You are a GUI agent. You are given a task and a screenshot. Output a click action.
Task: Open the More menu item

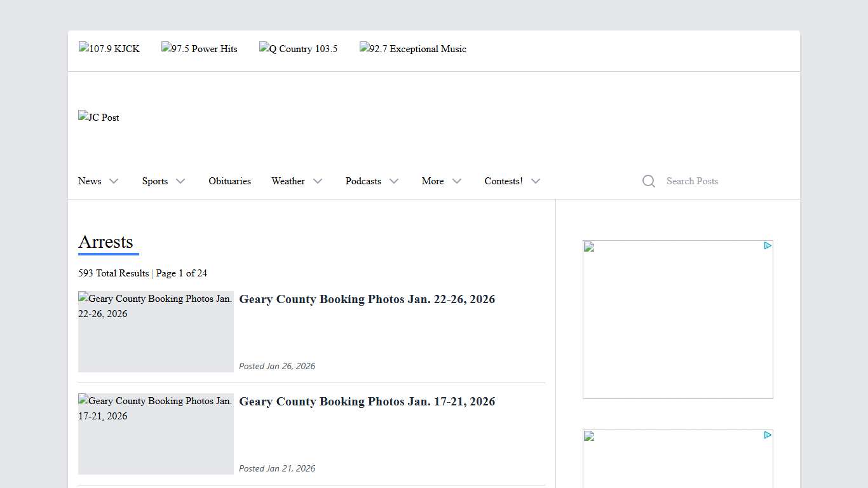pyautogui.click(x=433, y=181)
